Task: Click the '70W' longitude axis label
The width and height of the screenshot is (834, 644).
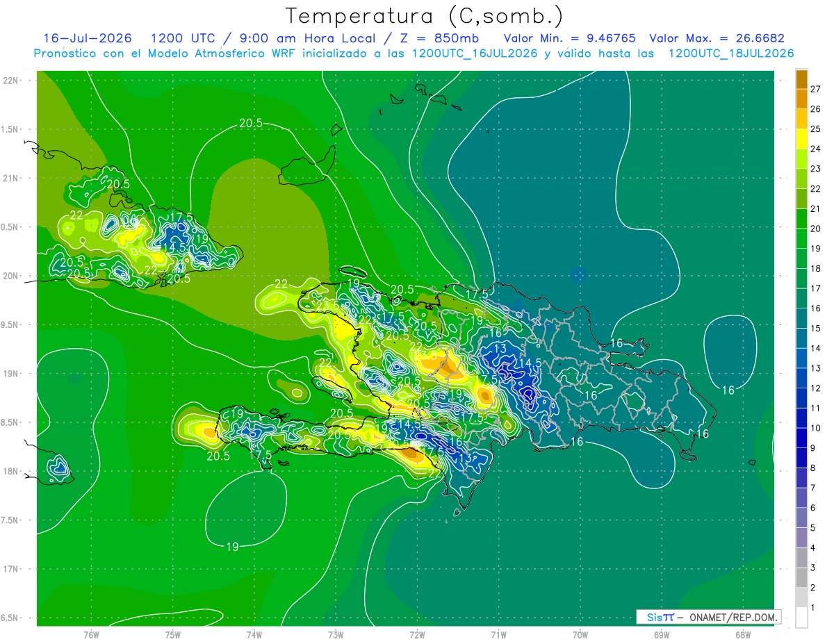Action: coord(580,635)
